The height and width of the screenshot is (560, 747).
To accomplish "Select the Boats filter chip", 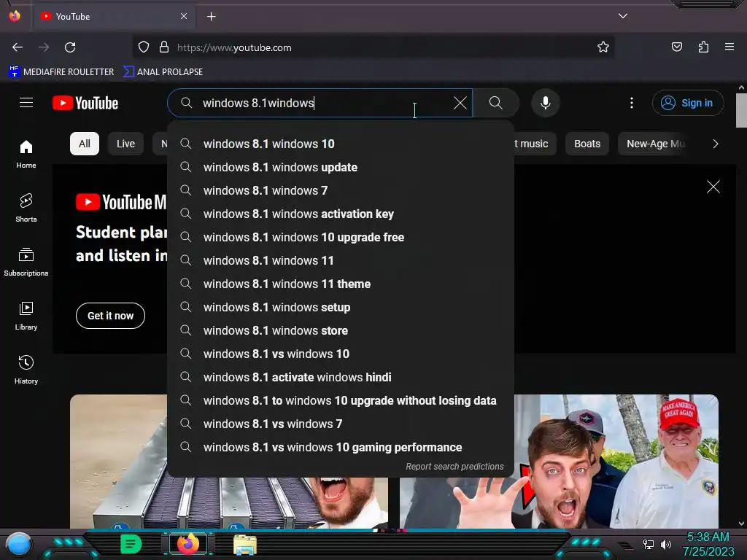I will 587,144.
